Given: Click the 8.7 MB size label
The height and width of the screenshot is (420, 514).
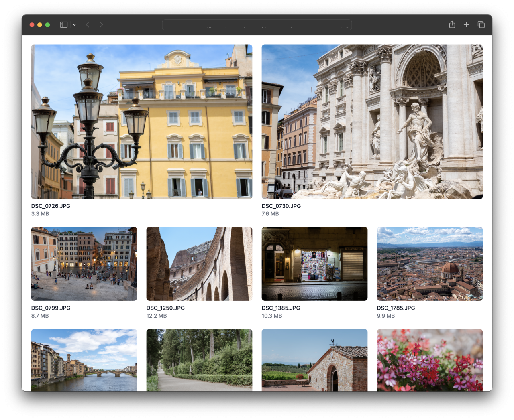Looking at the screenshot, I should 40,316.
